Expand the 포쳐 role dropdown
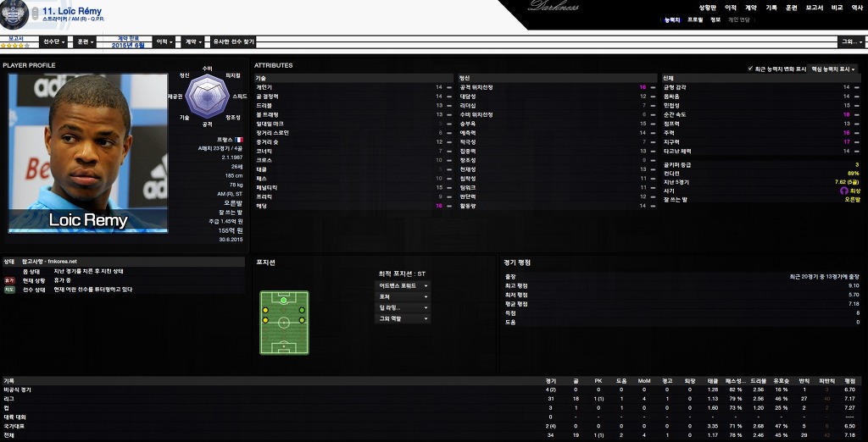This screenshot has height=442, width=868. tap(403, 297)
